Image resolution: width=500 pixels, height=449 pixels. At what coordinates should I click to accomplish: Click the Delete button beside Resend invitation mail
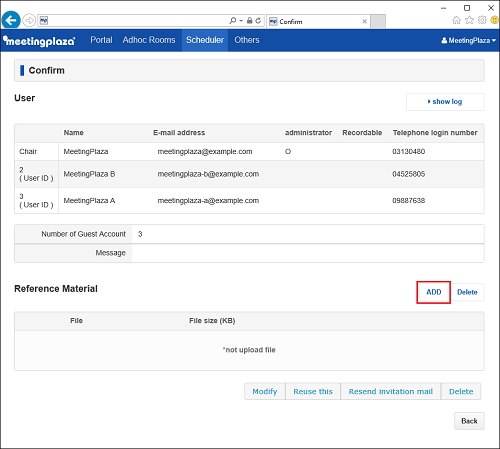(x=461, y=391)
